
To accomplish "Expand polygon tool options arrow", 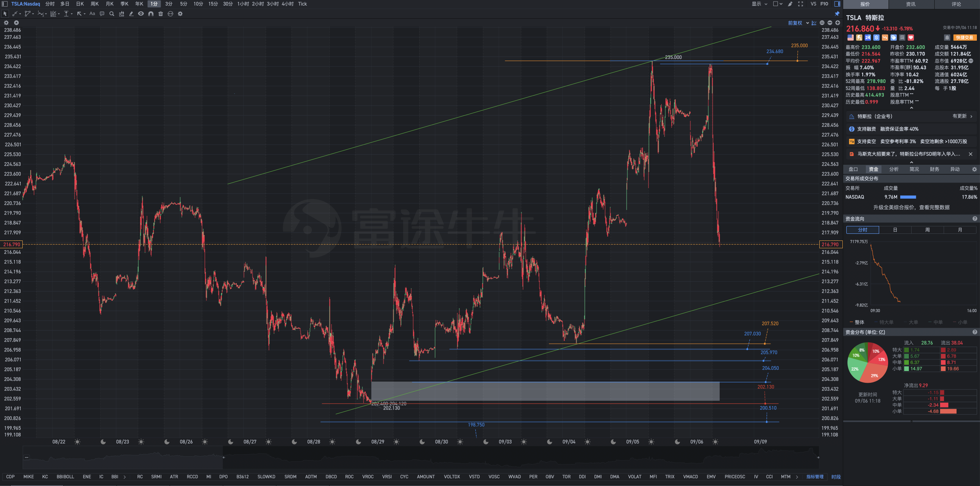I will [33, 14].
